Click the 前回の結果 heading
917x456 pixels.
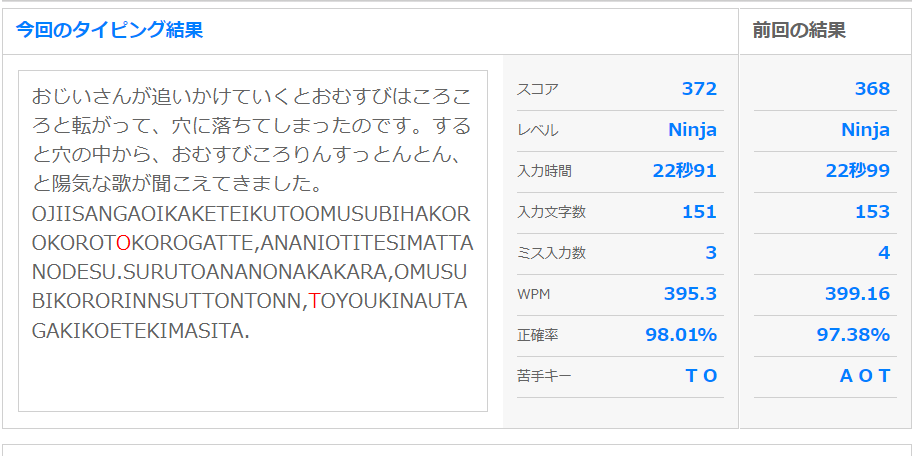[799, 30]
